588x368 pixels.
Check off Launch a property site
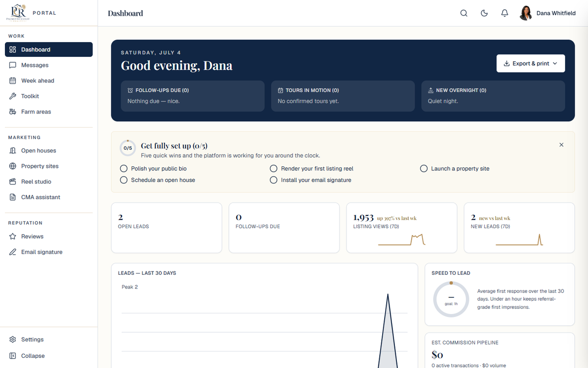[424, 168]
